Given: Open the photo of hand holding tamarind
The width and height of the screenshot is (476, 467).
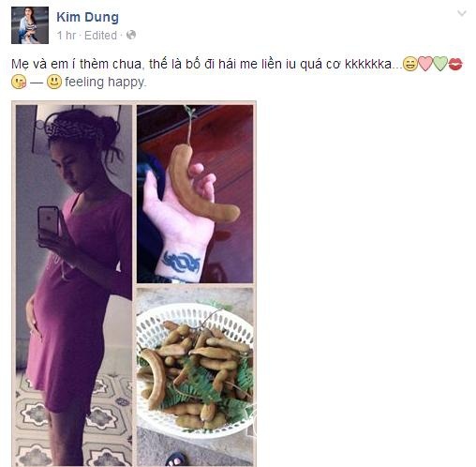Looking at the screenshot, I should point(195,194).
